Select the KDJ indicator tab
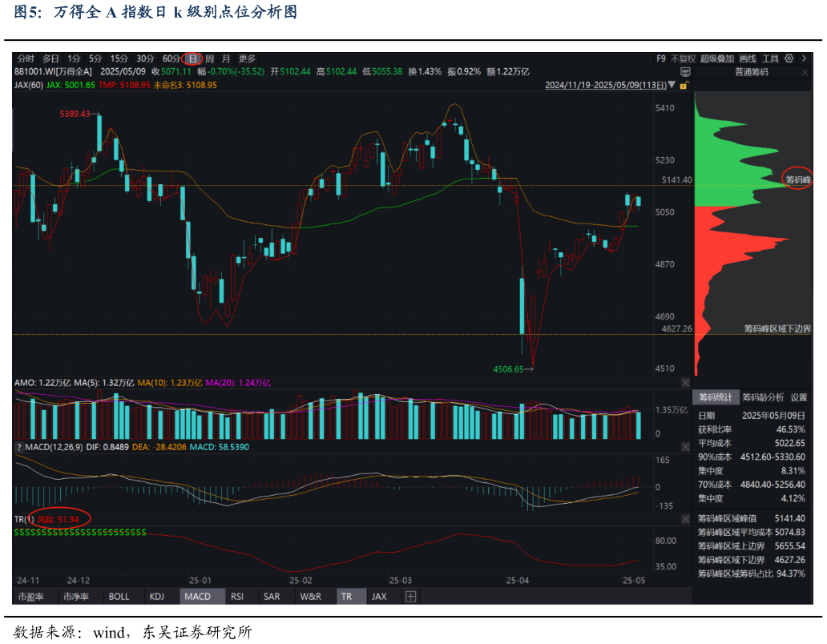The image size is (827, 644). coord(156,597)
